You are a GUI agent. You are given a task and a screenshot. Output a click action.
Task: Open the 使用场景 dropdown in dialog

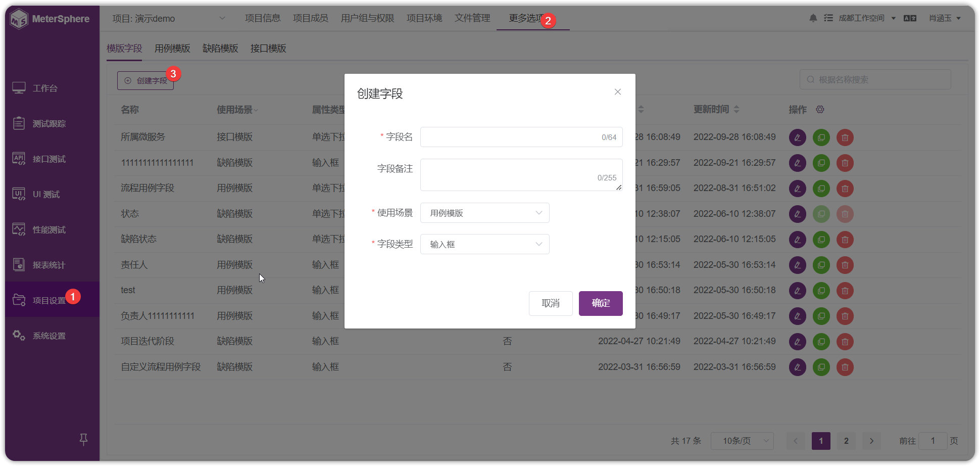coord(485,213)
